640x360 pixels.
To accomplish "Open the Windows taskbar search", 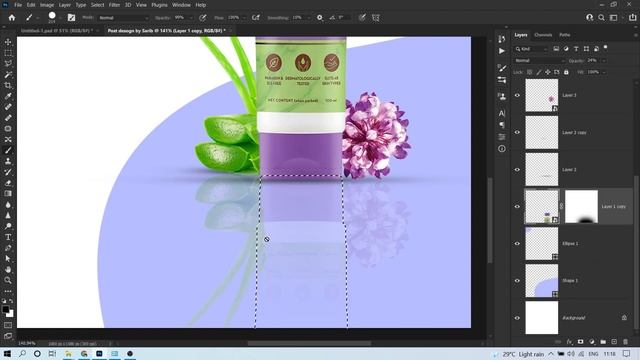I will (22, 354).
